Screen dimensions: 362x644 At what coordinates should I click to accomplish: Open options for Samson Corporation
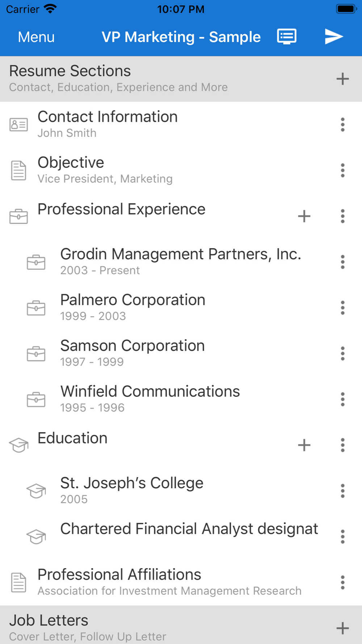[x=342, y=354]
